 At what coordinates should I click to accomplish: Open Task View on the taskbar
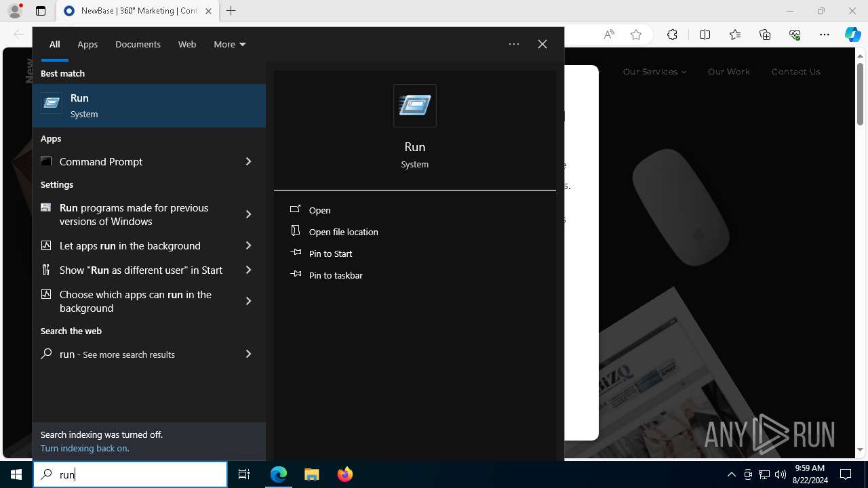pyautogui.click(x=244, y=474)
